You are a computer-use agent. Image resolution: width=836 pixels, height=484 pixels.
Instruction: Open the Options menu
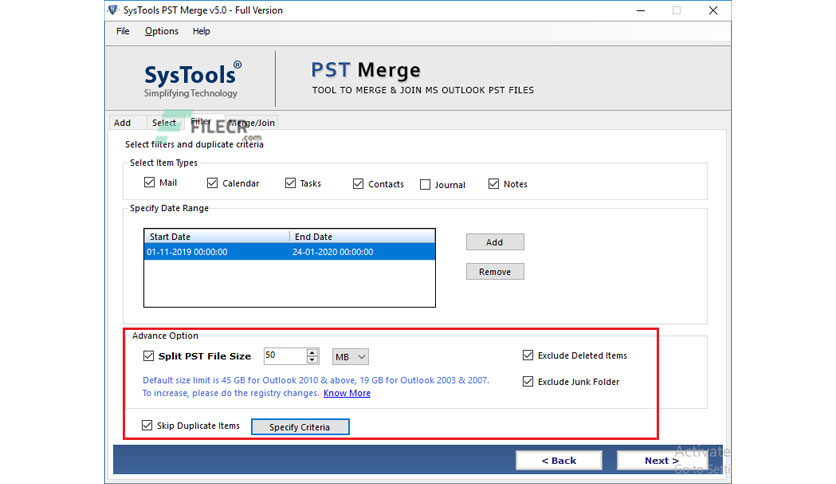coord(162,31)
